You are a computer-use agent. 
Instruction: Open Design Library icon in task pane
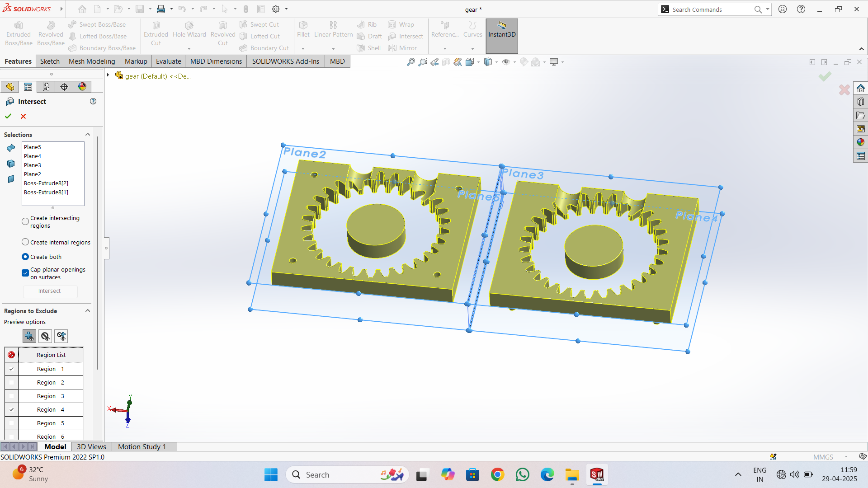[x=861, y=102]
